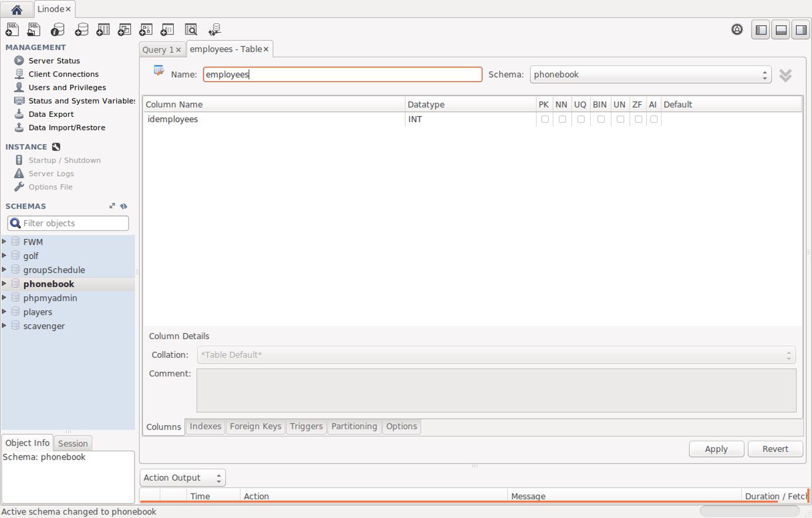Image resolution: width=812 pixels, height=518 pixels.
Task: Open Search table data tool
Action: pyautogui.click(x=191, y=29)
